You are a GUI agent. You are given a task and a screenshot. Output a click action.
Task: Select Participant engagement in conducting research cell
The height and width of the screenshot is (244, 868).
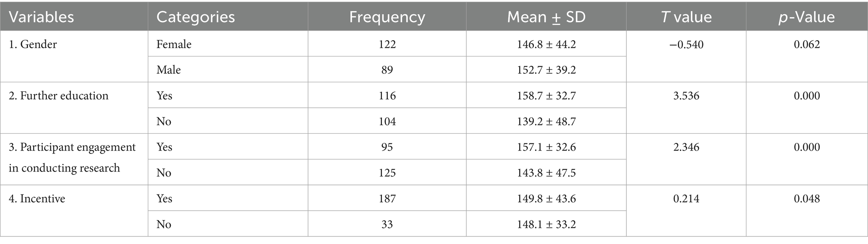click(x=72, y=157)
